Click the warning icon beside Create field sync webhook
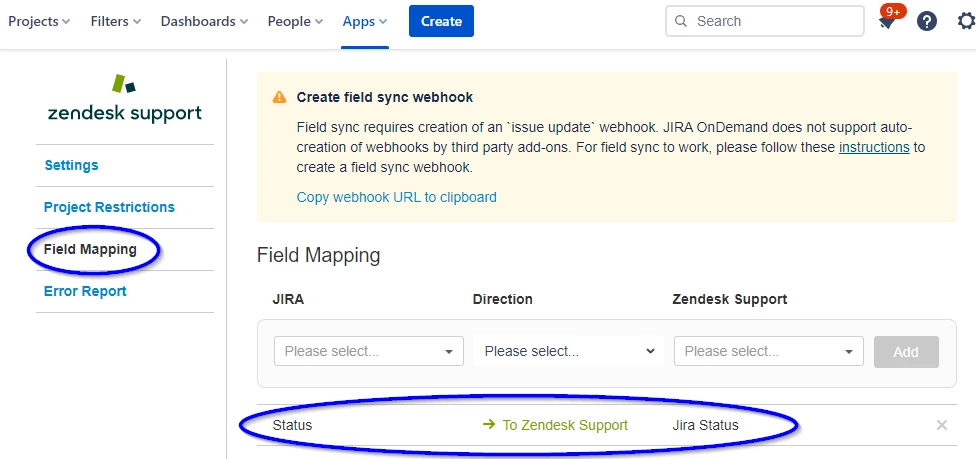Viewport: 976px width, 459px height. point(279,98)
